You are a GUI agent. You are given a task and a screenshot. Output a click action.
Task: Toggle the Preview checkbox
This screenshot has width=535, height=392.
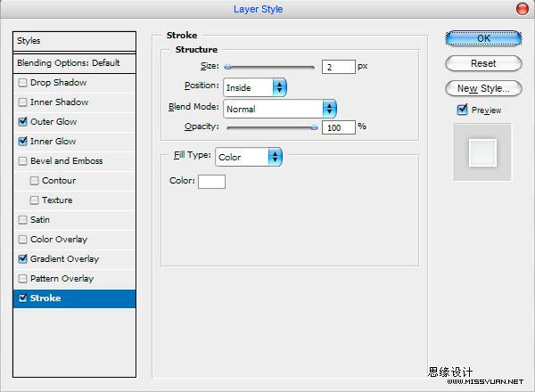(x=462, y=110)
